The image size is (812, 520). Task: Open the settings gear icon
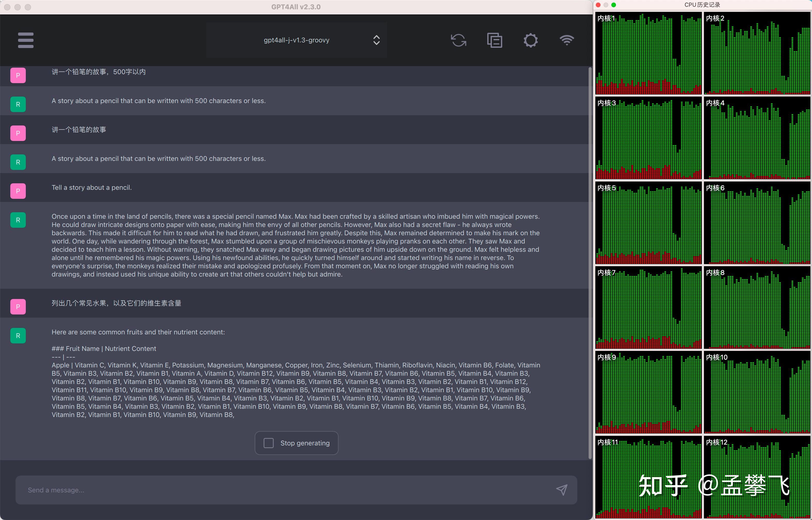point(531,40)
